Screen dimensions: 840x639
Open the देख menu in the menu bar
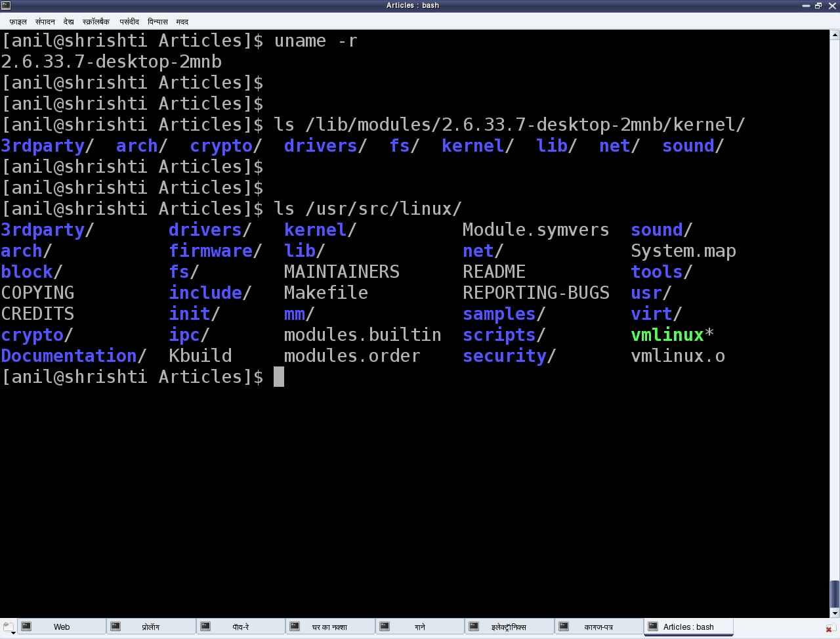click(68, 22)
